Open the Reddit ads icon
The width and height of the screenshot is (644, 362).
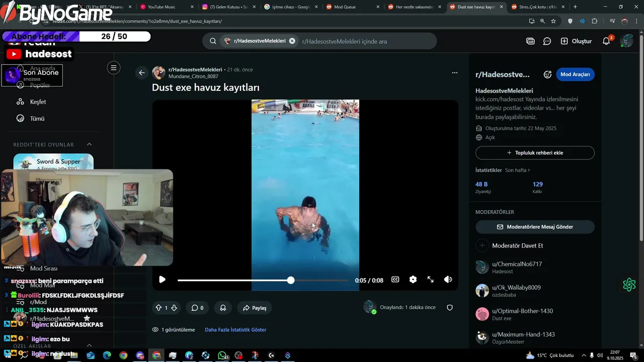click(x=530, y=41)
